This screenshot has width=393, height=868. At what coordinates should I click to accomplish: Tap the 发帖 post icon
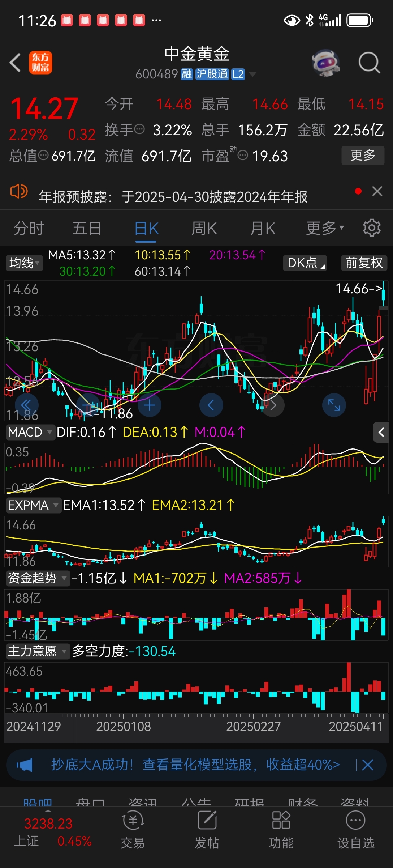(207, 830)
